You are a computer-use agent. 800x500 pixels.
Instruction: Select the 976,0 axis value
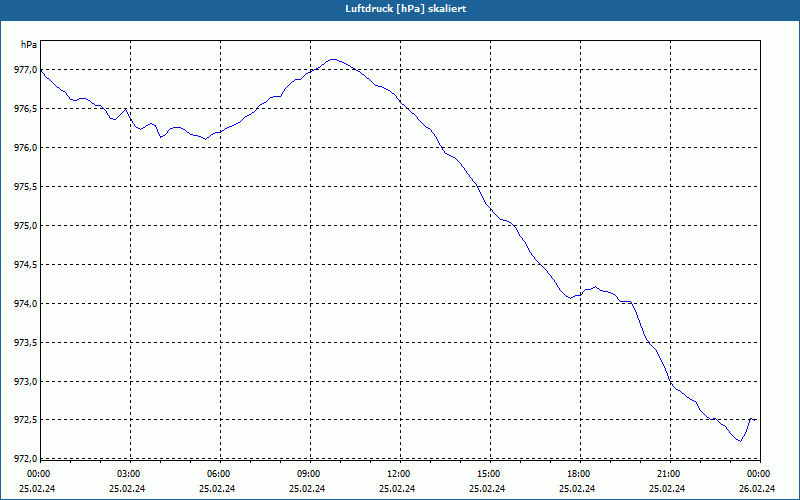(25, 147)
